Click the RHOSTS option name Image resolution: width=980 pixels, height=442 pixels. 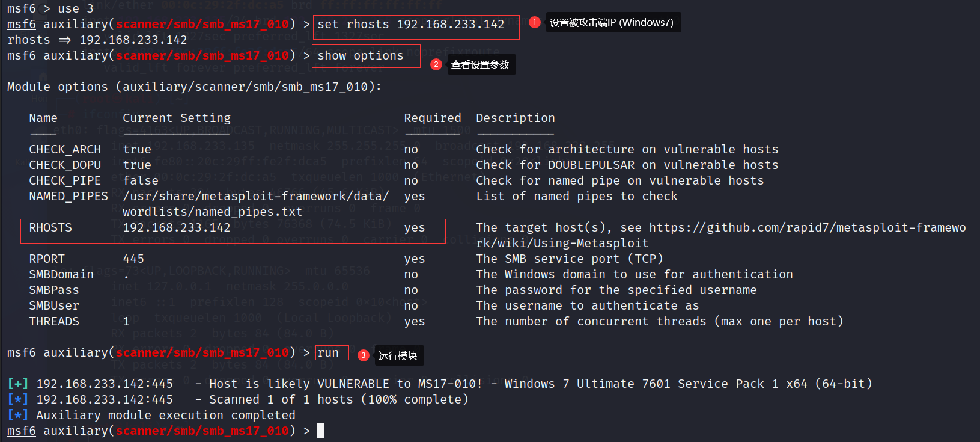tap(50, 228)
